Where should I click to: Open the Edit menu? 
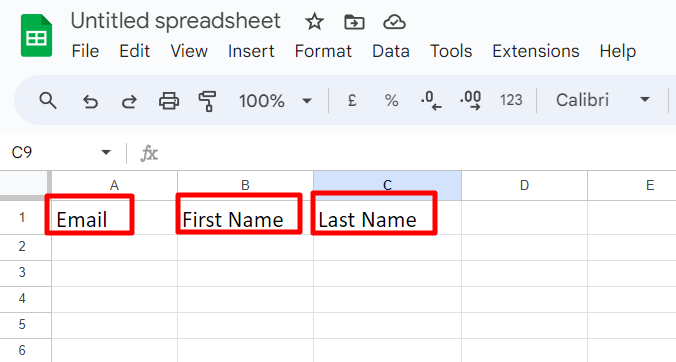pyautogui.click(x=135, y=51)
